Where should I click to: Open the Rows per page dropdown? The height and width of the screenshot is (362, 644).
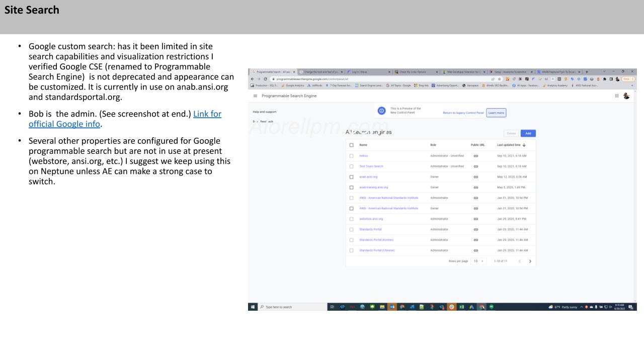[x=478, y=261]
